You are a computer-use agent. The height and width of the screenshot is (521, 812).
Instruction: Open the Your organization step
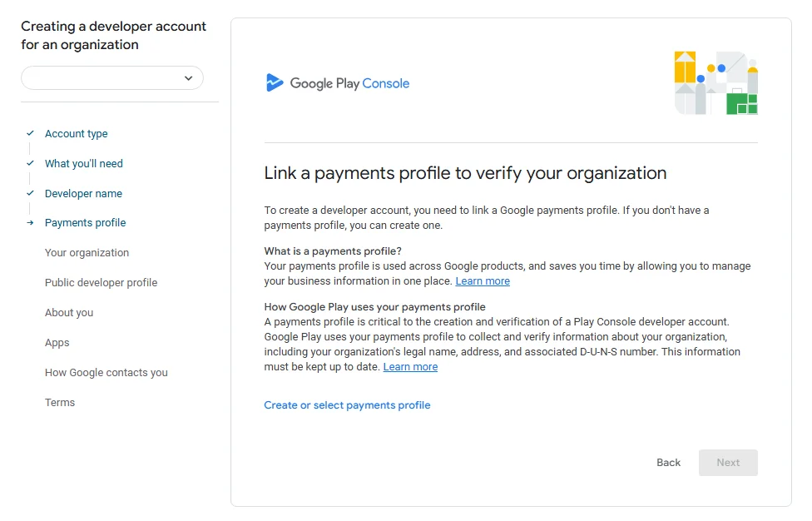(87, 253)
